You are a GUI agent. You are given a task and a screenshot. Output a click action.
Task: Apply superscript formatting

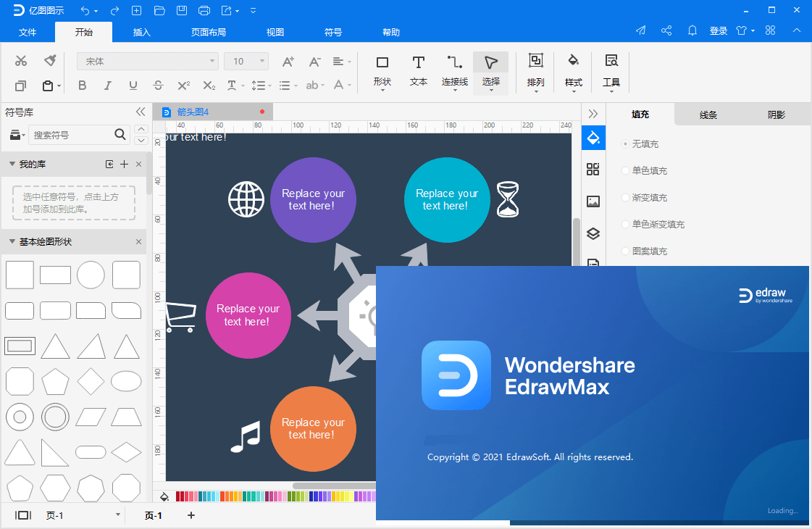pyautogui.click(x=184, y=86)
